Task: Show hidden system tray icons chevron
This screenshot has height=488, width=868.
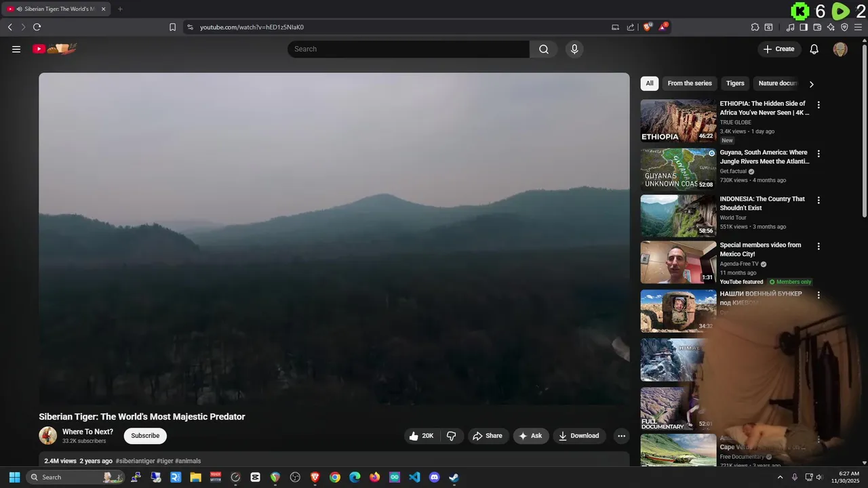Action: pos(779,477)
